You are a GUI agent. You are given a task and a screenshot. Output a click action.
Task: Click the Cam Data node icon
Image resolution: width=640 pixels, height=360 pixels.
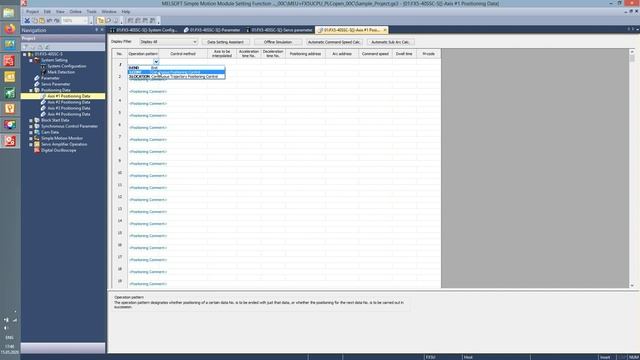tap(37, 132)
